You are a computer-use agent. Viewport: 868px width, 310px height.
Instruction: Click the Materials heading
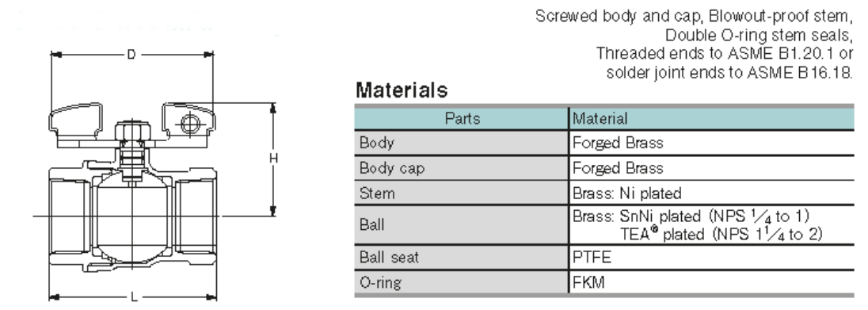(402, 90)
